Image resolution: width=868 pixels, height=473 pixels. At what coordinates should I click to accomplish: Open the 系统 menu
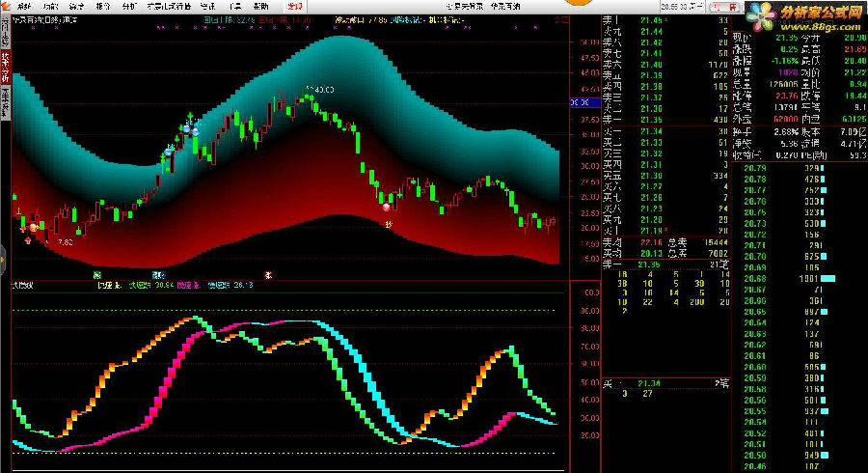point(24,7)
